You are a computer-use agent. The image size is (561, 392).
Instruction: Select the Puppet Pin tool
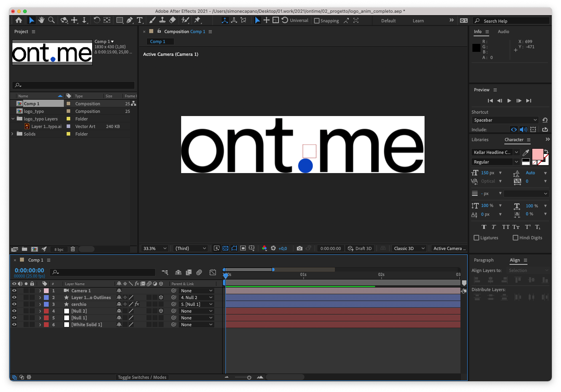pyautogui.click(x=198, y=20)
